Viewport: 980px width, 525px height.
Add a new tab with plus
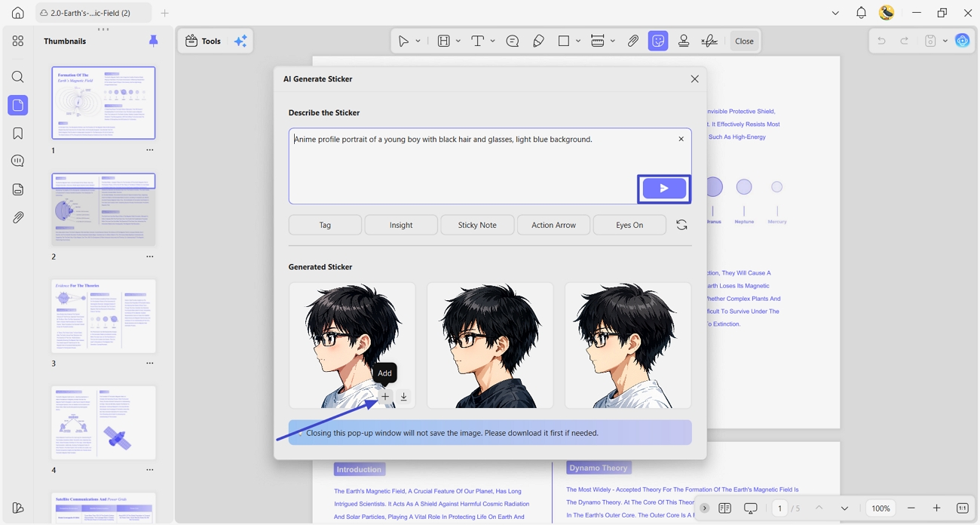(x=165, y=13)
